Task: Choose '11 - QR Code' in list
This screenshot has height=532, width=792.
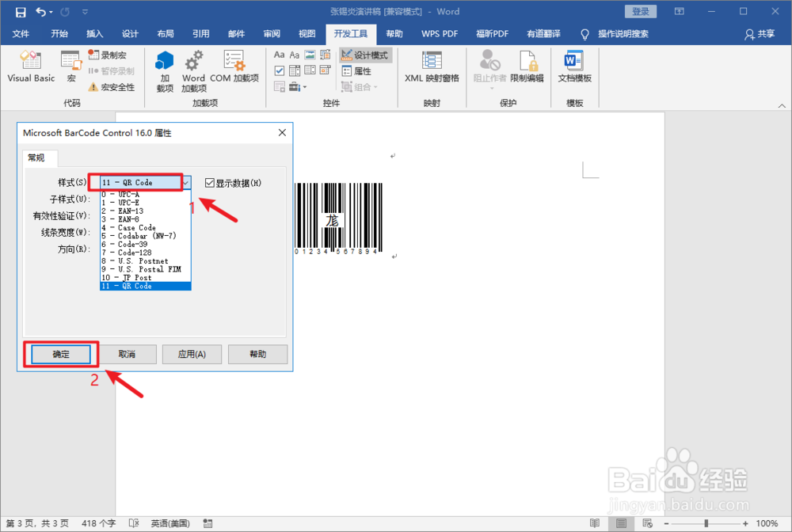Action: click(146, 287)
